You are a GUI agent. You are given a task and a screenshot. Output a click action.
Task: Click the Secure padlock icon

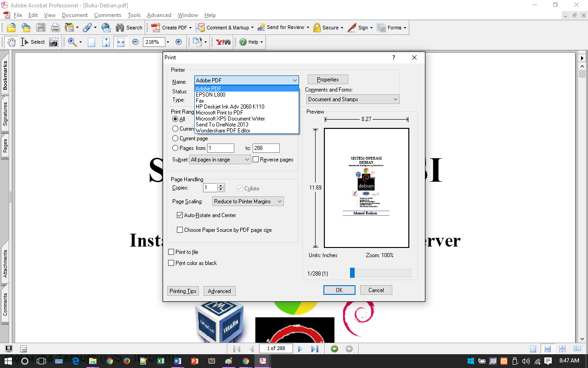pyautogui.click(x=317, y=28)
